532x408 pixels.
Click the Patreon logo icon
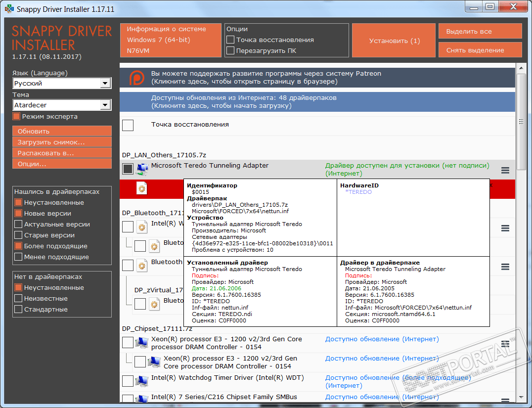click(137, 78)
